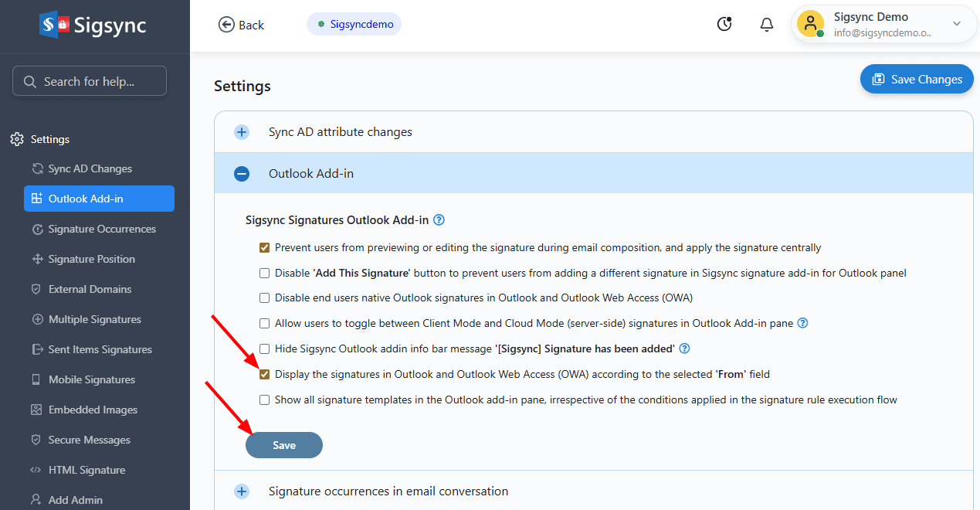Click the Save Changes button

coord(917,79)
